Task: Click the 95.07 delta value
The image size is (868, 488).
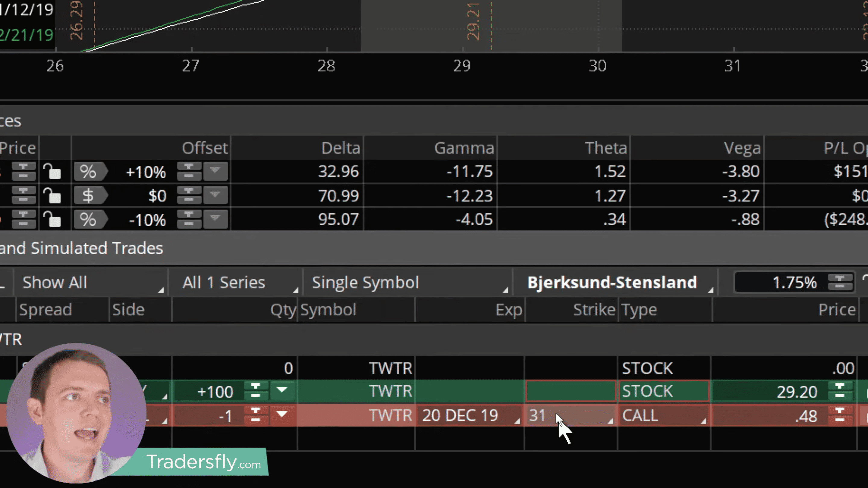Action: coord(339,220)
